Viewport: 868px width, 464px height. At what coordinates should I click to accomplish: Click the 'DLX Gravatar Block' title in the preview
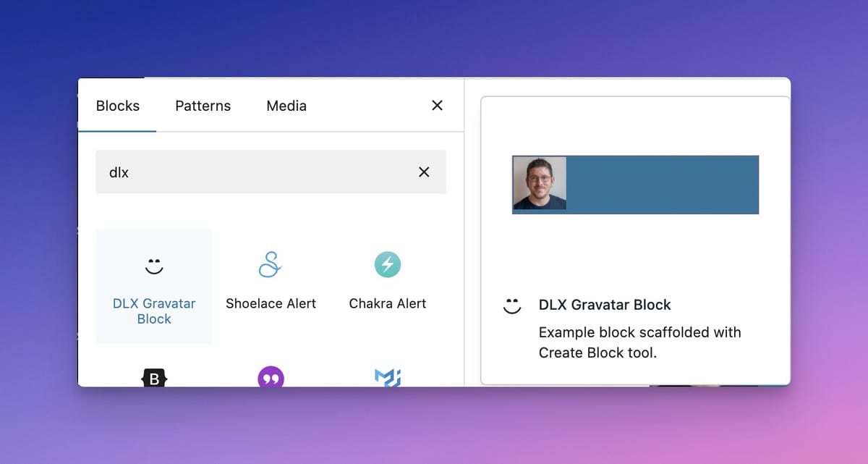[x=605, y=305]
